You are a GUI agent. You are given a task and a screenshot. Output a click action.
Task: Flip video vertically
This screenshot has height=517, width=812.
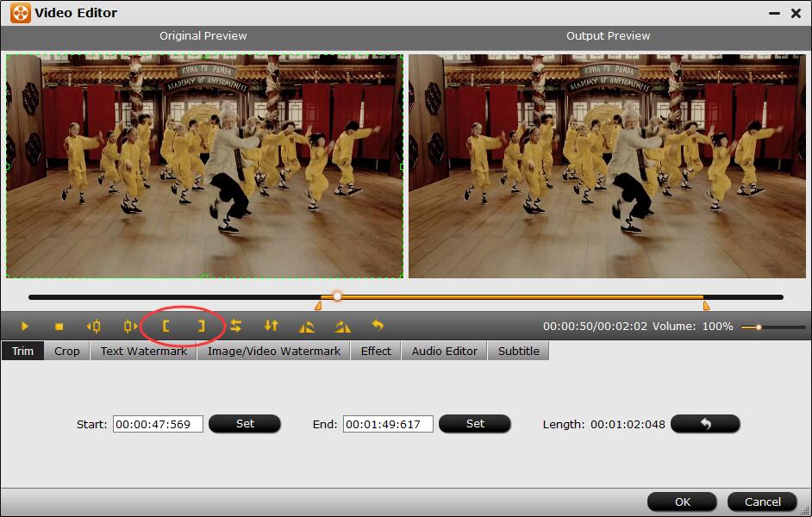click(272, 327)
